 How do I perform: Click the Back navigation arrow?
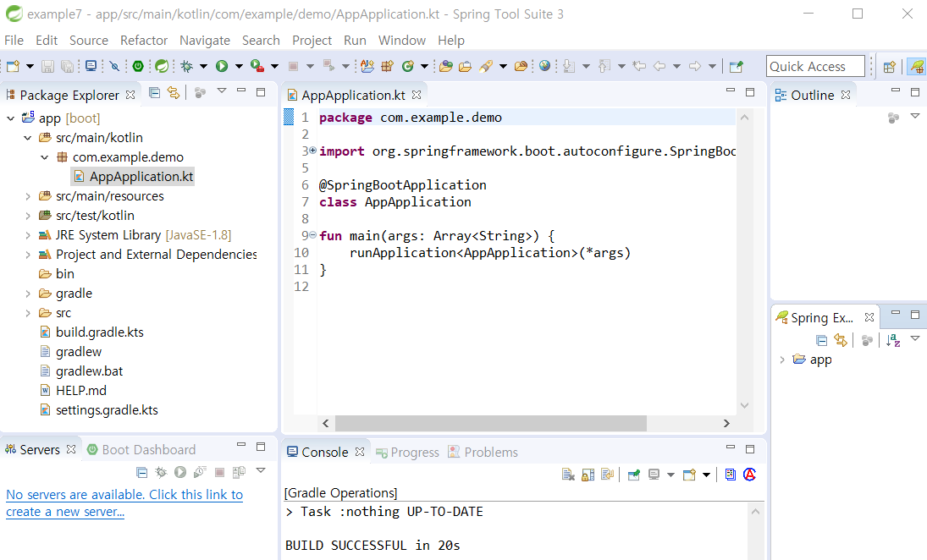(659, 66)
